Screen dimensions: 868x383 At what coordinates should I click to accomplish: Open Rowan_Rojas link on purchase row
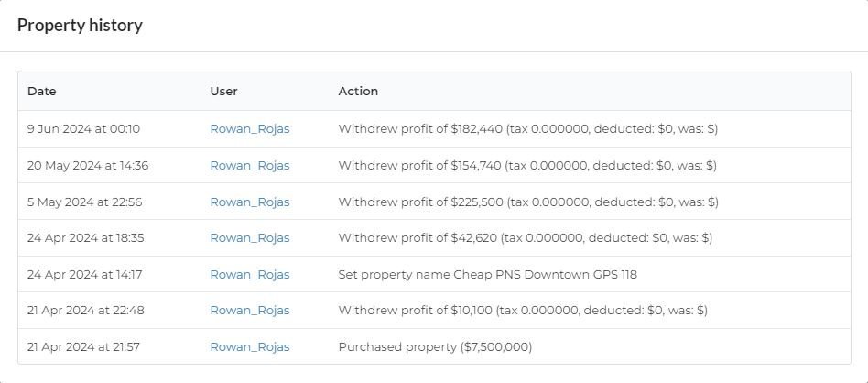tap(250, 347)
